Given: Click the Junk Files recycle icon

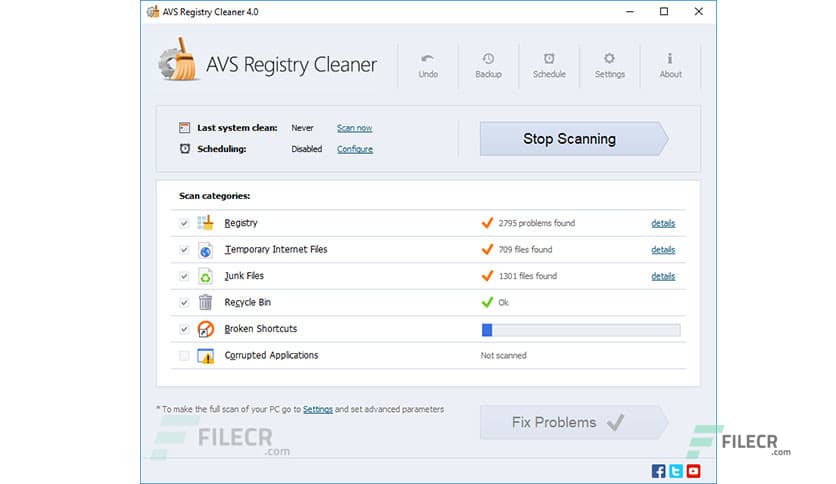Looking at the screenshot, I should (x=206, y=276).
